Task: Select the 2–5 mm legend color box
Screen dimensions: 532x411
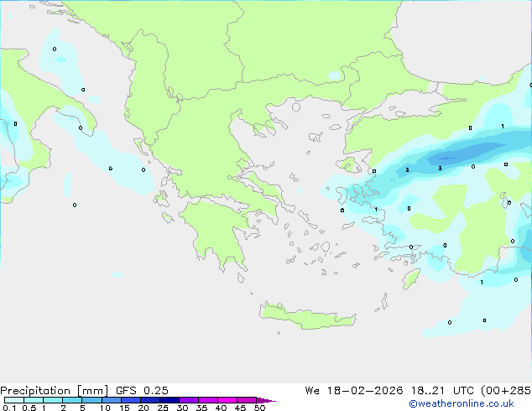Action: pos(72,400)
